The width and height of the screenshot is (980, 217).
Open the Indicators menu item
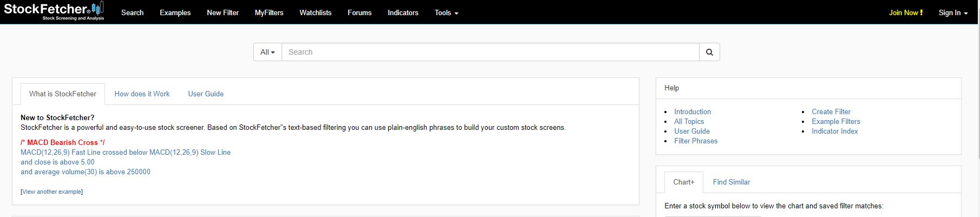[403, 12]
